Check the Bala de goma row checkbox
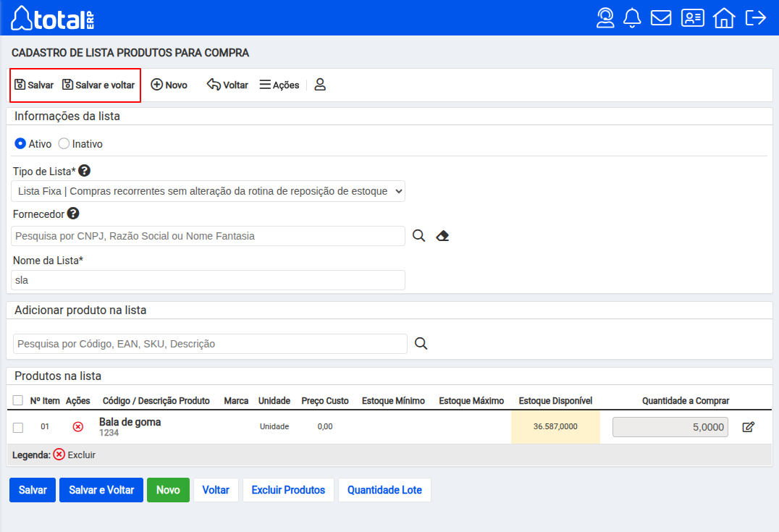This screenshot has height=532, width=779. pos(18,427)
